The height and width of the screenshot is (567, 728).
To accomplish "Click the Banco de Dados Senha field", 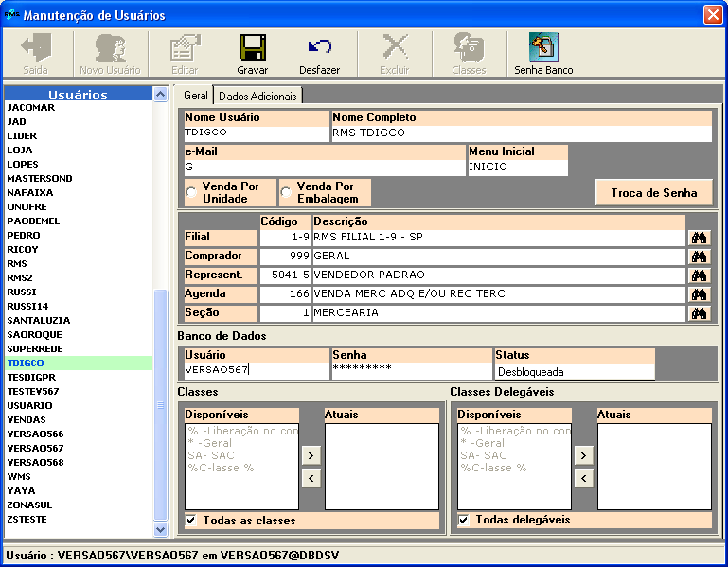I will 412,370.
